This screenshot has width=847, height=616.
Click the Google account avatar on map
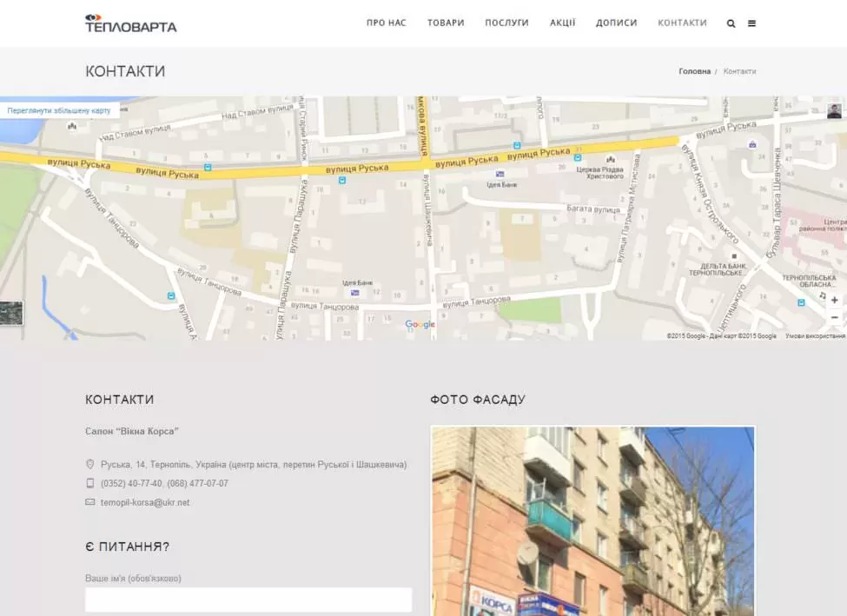click(x=834, y=110)
